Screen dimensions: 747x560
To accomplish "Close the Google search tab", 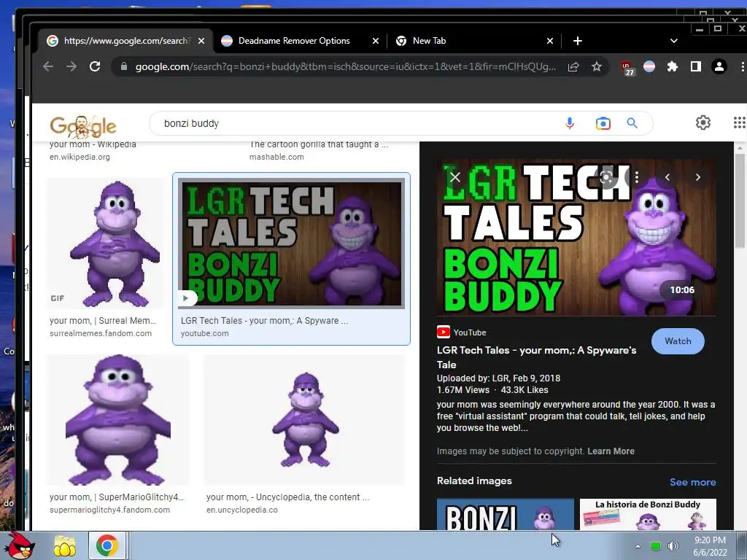I will coord(201,41).
